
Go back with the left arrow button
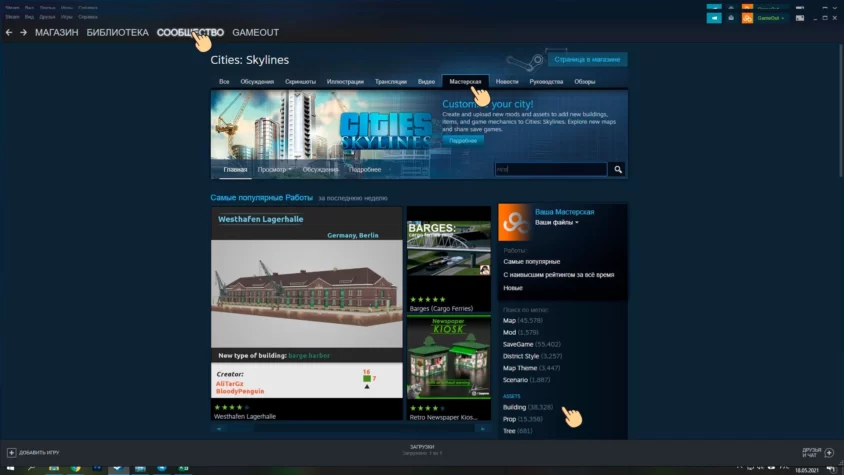[9, 33]
